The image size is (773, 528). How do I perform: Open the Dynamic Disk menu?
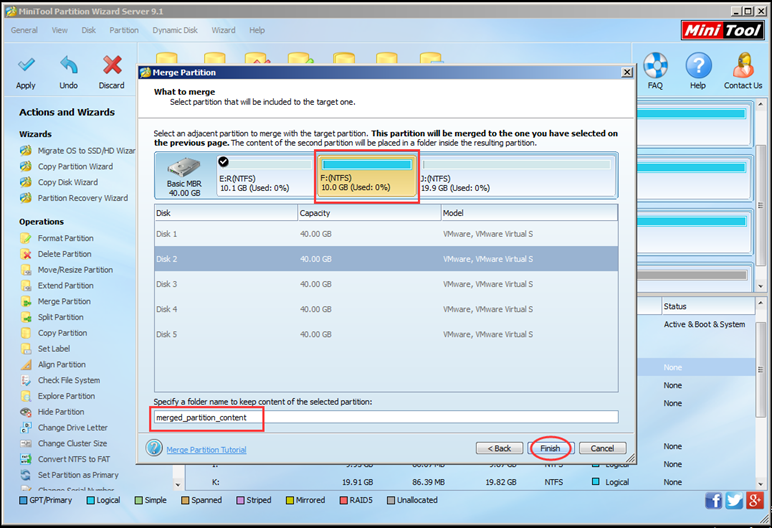175,30
